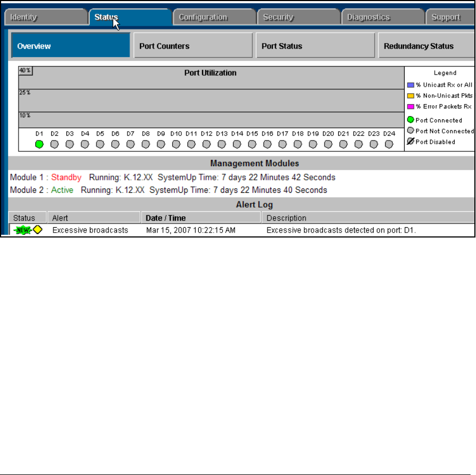476x475 pixels.
Task: Click the D7 port indicator
Action: pos(130,144)
